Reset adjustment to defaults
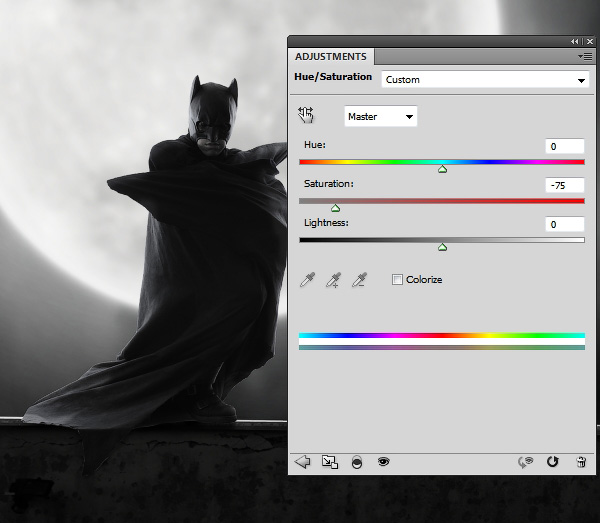 point(553,462)
